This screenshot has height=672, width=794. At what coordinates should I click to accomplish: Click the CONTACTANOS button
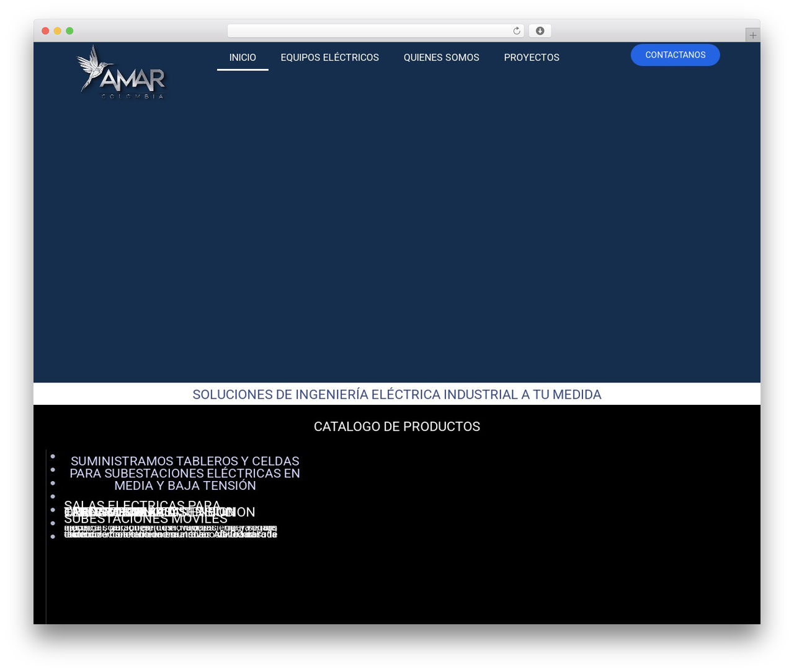(675, 55)
